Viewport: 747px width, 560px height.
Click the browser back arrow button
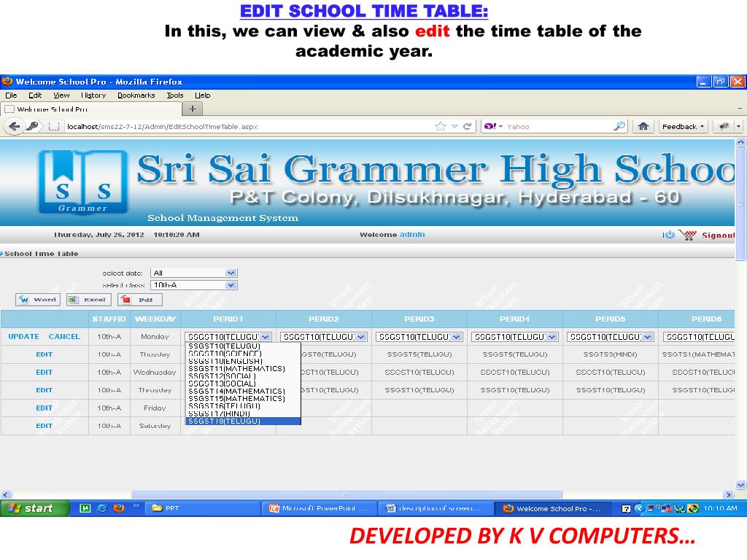point(15,126)
